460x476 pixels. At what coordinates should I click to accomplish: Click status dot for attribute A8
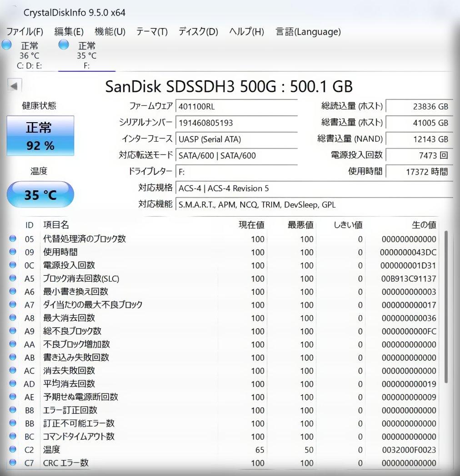pos(13,317)
